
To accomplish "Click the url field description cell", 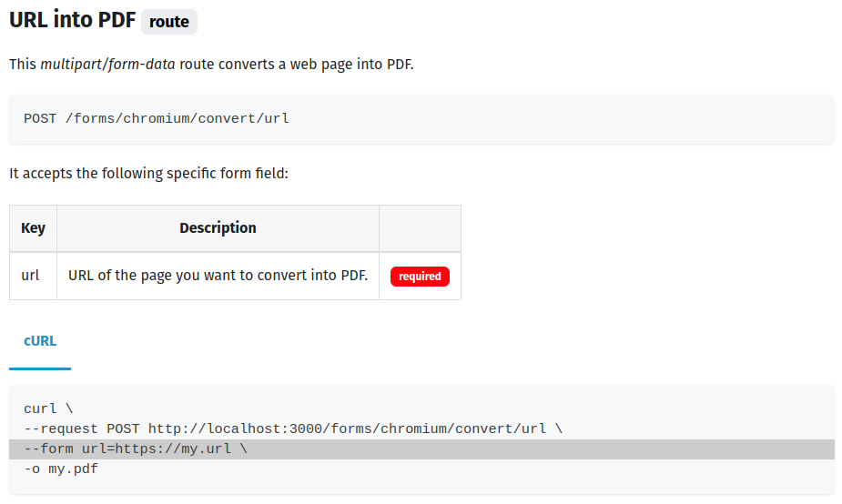I will tap(218, 276).
